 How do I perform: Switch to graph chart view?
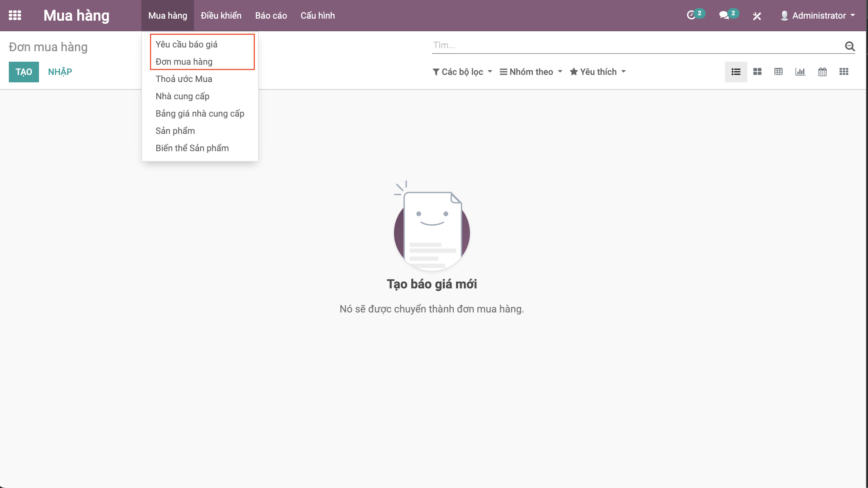[800, 72]
